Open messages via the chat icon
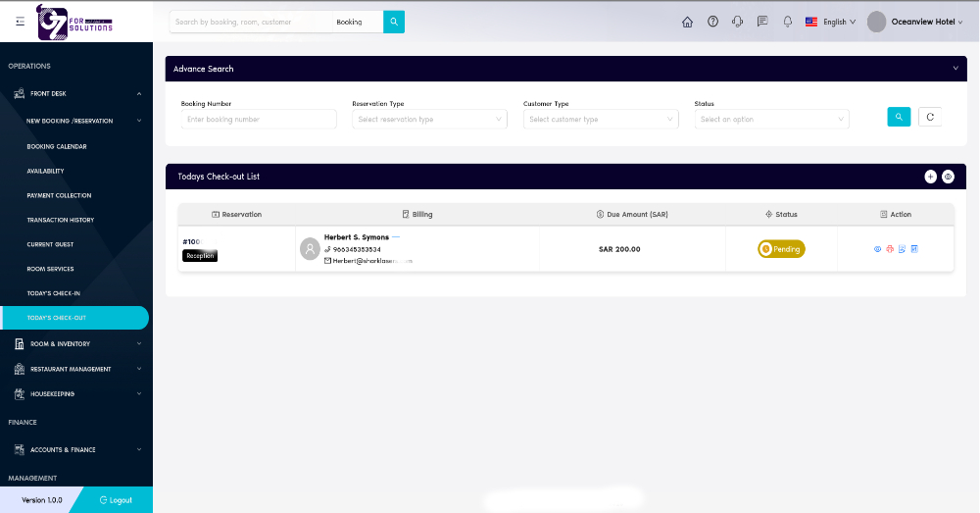This screenshot has width=980, height=513. click(x=762, y=22)
